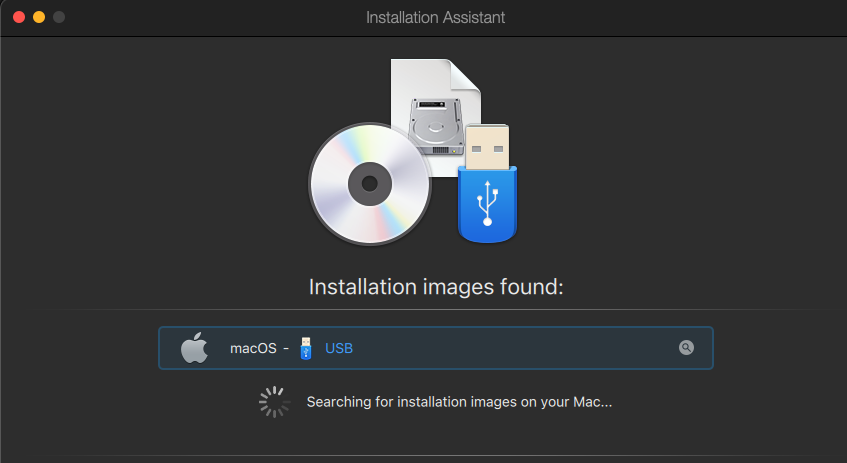Click the dark center hole of the CD
This screenshot has height=463, width=847.
coord(369,184)
